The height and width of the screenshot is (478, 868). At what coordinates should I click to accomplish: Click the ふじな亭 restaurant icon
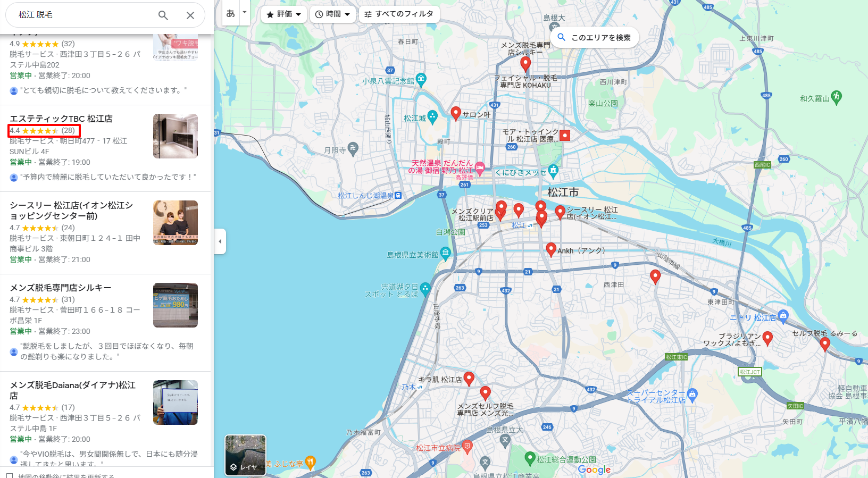[311, 463]
